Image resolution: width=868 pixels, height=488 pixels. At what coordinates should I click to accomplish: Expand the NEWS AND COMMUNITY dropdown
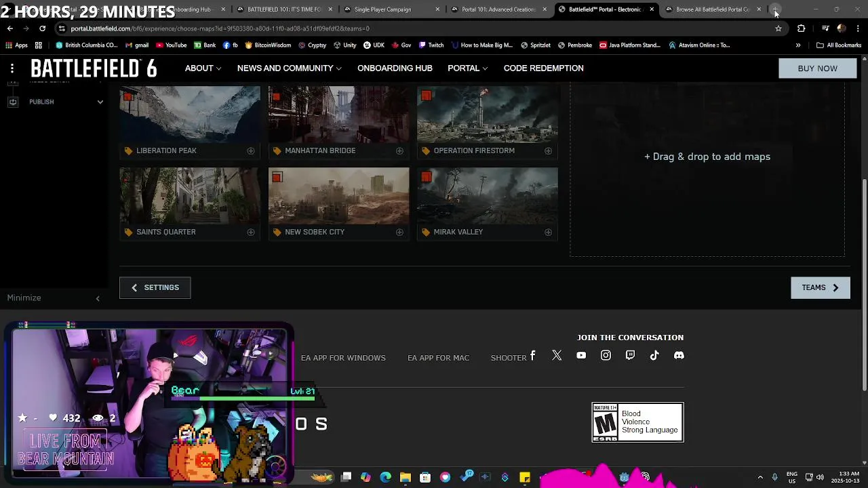[289, 68]
